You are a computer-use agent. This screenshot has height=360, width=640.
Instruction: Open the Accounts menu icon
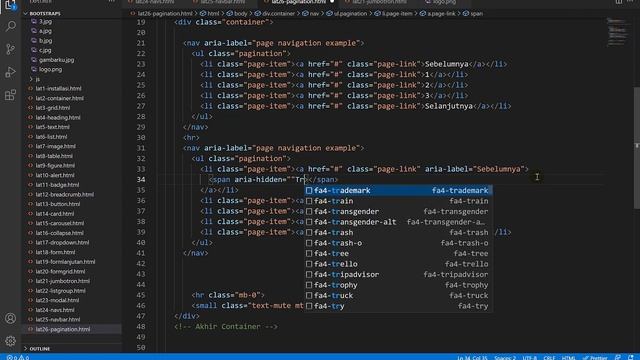point(11,318)
